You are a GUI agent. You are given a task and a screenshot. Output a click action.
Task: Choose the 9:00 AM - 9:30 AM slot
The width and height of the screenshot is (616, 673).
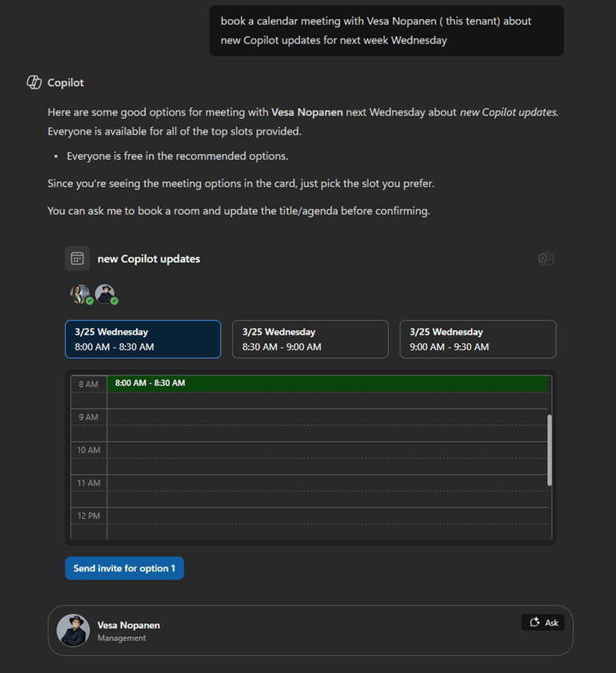pos(478,339)
